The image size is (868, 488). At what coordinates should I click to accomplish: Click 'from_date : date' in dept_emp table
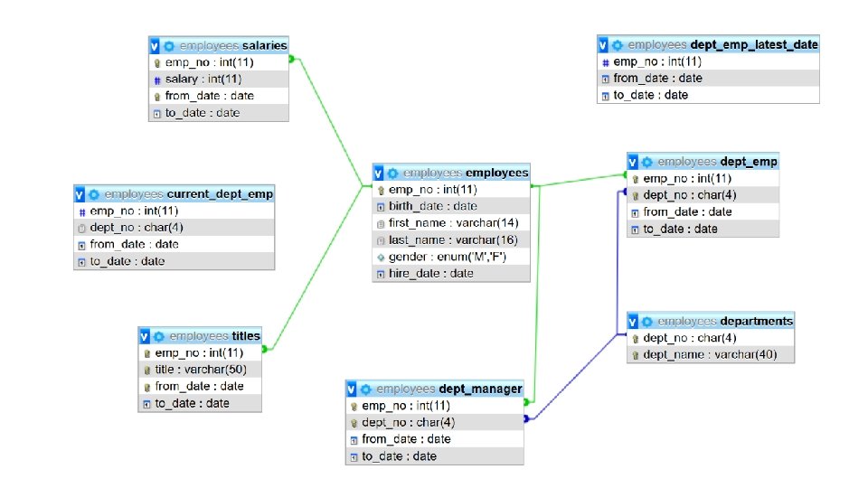[x=703, y=211]
